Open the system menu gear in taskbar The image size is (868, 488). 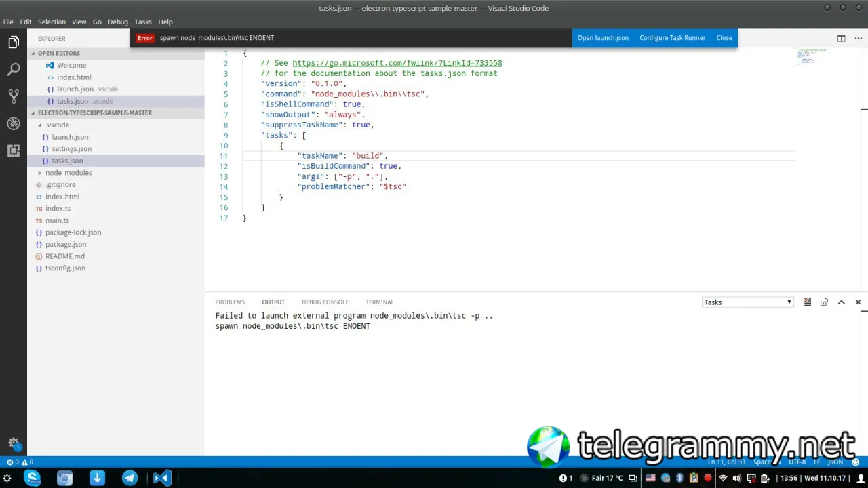(x=7, y=478)
